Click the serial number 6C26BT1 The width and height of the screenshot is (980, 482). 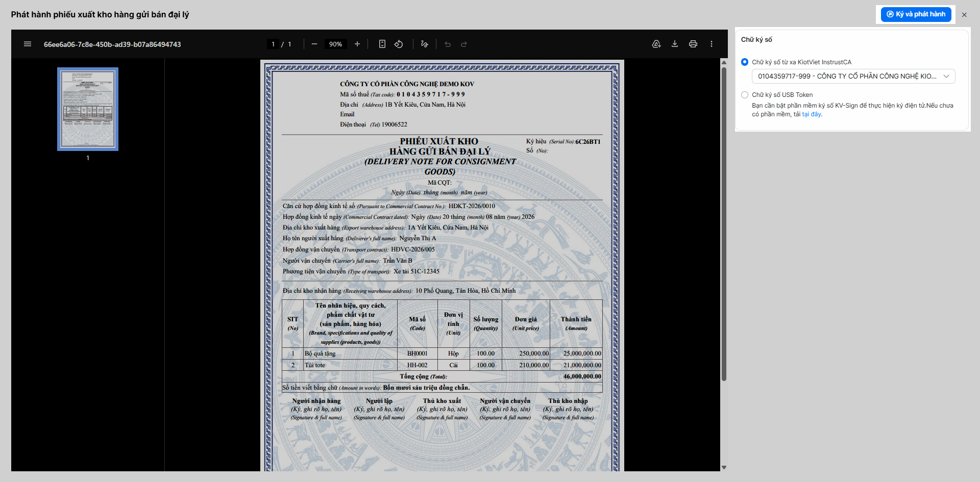[588, 142]
